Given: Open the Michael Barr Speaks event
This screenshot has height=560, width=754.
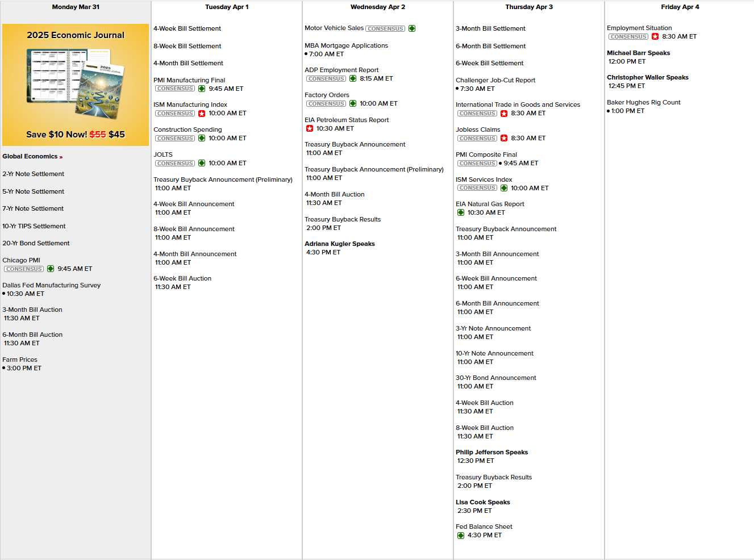Looking at the screenshot, I should (x=638, y=53).
